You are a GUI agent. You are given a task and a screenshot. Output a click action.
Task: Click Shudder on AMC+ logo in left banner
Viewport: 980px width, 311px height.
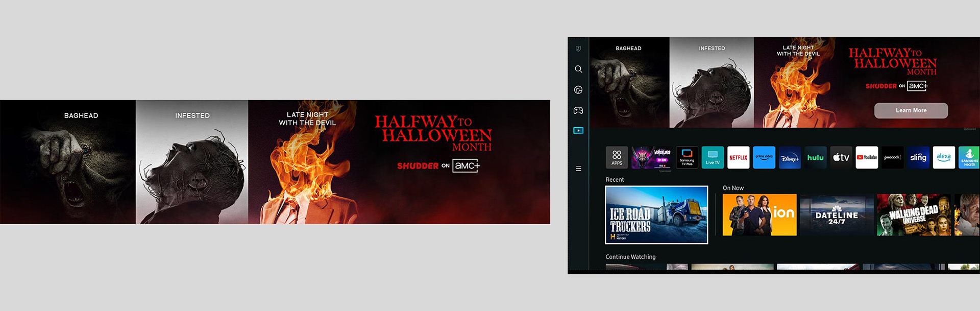coord(438,166)
